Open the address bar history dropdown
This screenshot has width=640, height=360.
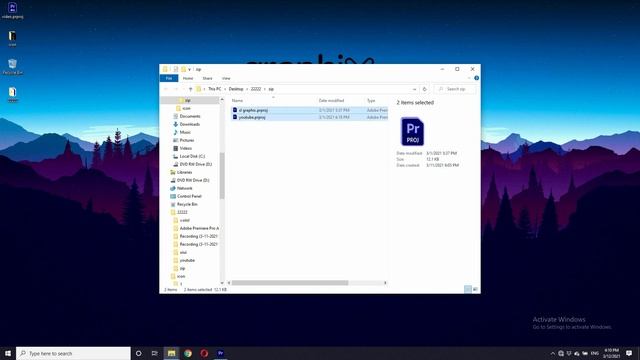pyautogui.click(x=414, y=89)
